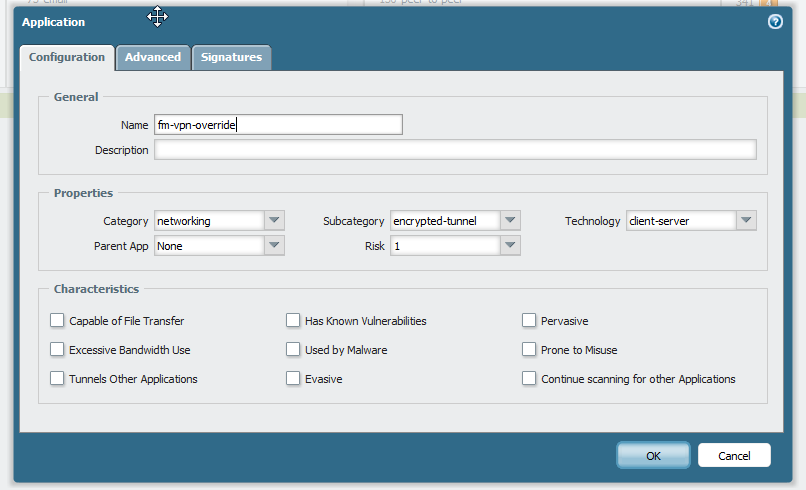Enable Capable of File Transfer checkbox

[x=57, y=321]
